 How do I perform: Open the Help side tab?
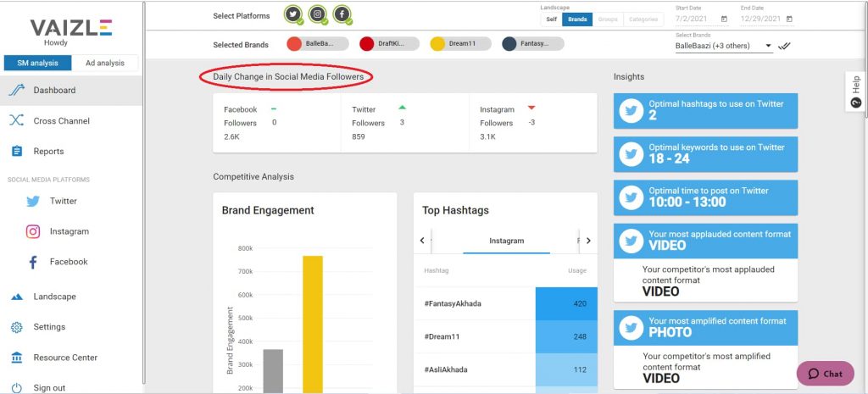[x=856, y=92]
